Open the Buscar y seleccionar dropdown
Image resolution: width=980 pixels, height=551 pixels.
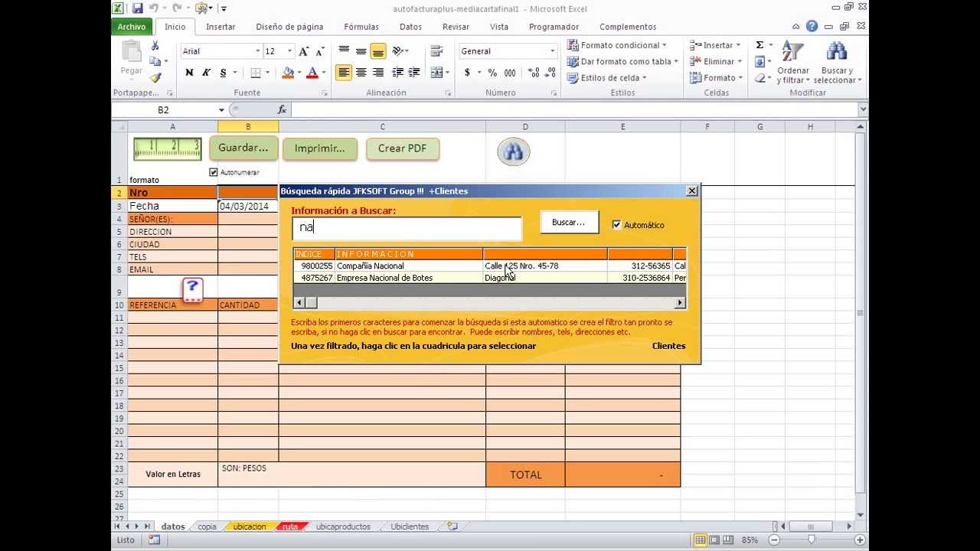click(837, 62)
